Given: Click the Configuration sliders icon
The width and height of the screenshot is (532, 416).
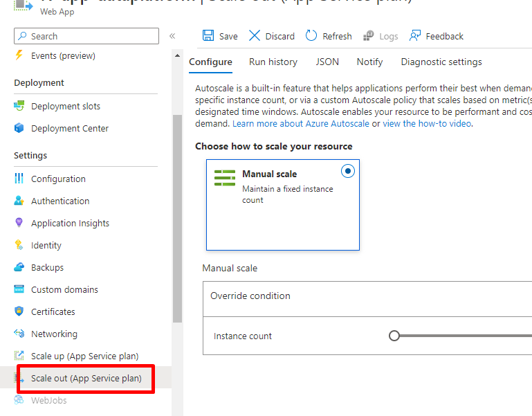Looking at the screenshot, I should (x=19, y=179).
